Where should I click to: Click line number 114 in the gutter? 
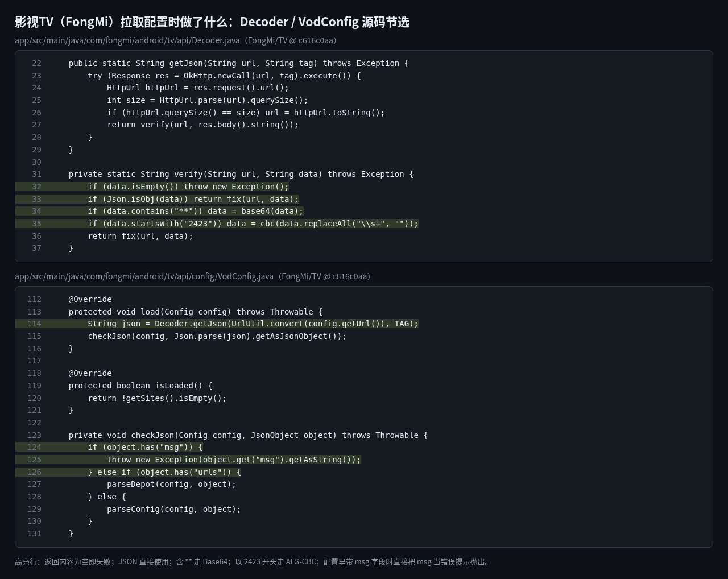(x=34, y=324)
